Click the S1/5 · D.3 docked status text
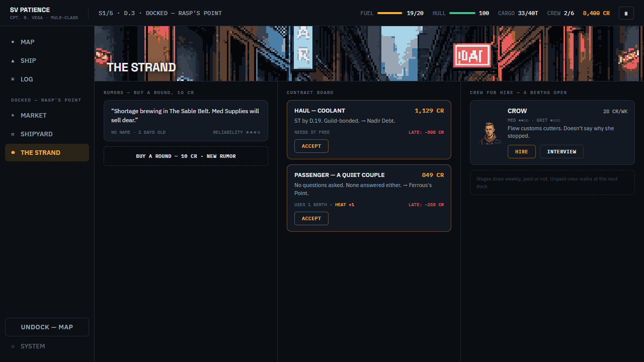This screenshot has height=362, width=644. tap(160, 13)
